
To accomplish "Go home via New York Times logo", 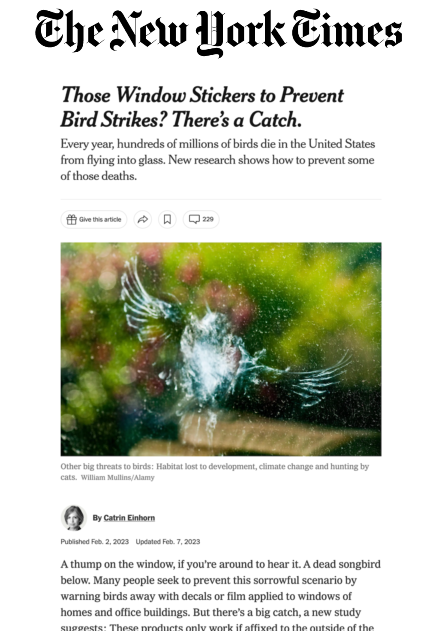I will (x=218, y=33).
